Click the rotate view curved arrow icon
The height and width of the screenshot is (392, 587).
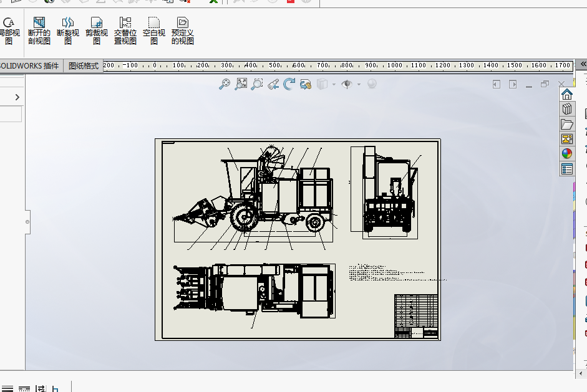tap(289, 84)
